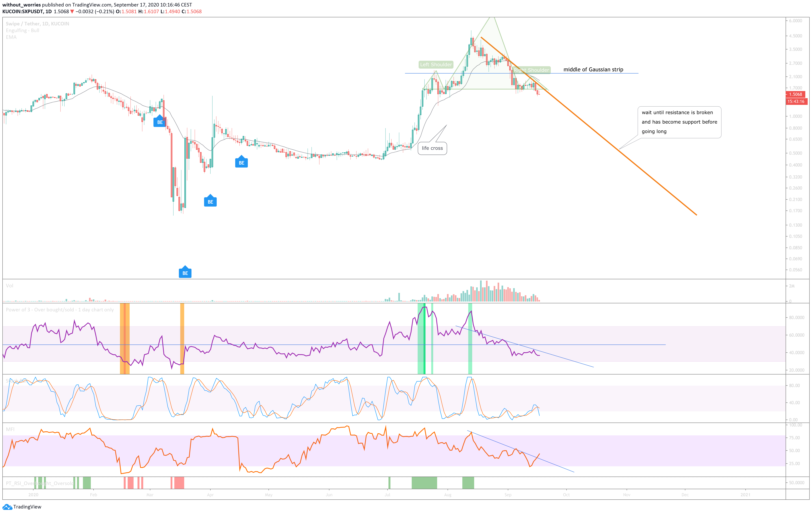Click the Oct label on time axis
The height and width of the screenshot is (514, 812).
[x=566, y=495]
